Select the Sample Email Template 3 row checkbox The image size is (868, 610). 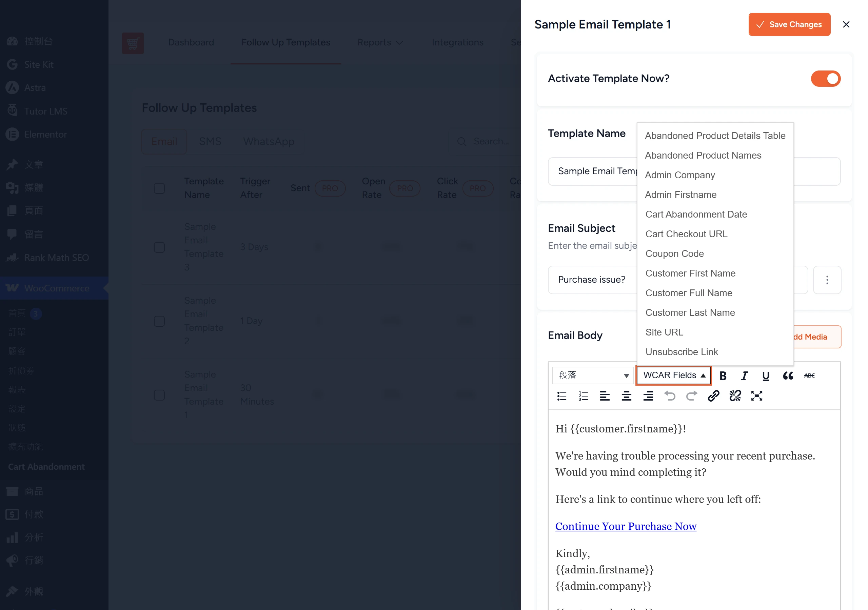[160, 247]
